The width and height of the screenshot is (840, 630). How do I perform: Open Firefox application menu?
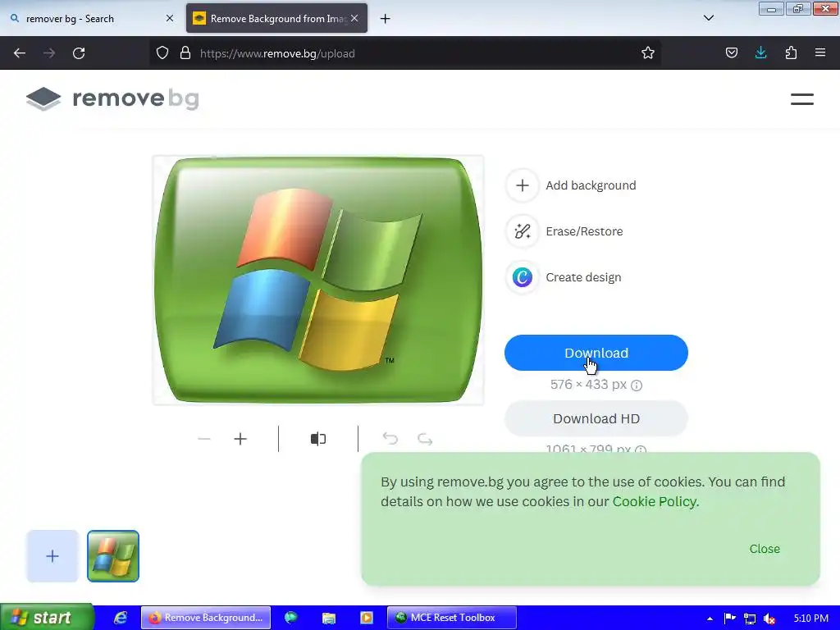(820, 53)
